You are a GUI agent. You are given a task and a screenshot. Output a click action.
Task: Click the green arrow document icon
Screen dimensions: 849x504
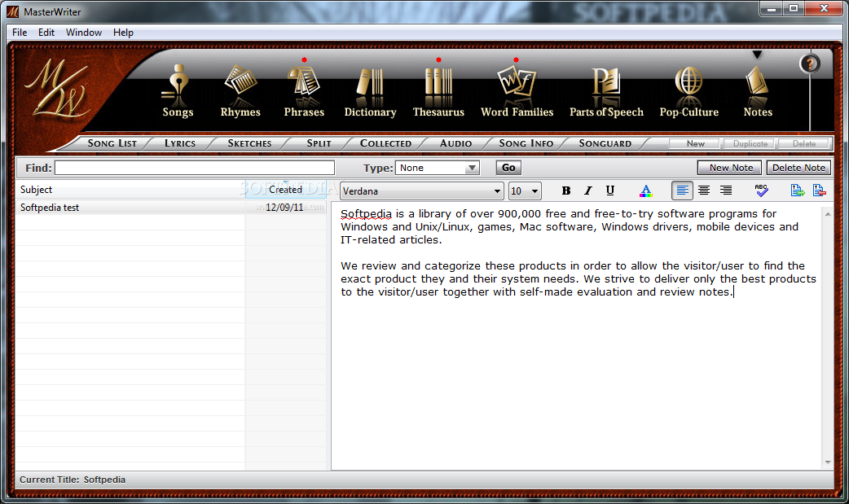point(798,191)
